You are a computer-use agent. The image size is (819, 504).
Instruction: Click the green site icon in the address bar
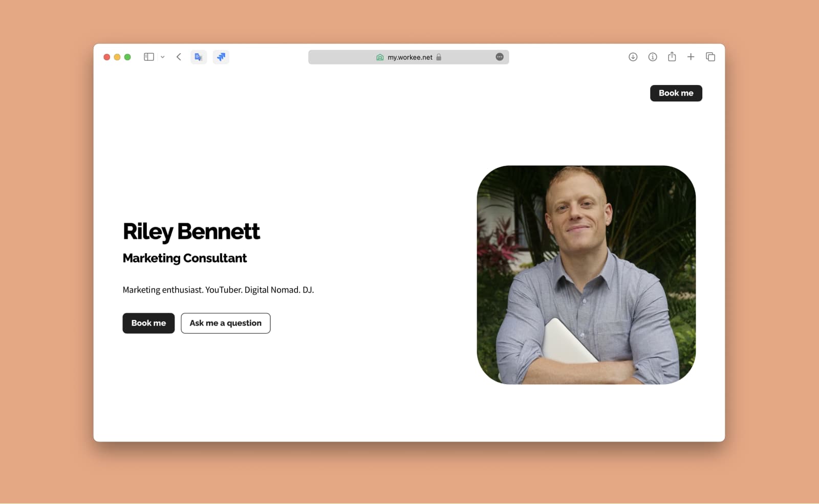point(380,57)
